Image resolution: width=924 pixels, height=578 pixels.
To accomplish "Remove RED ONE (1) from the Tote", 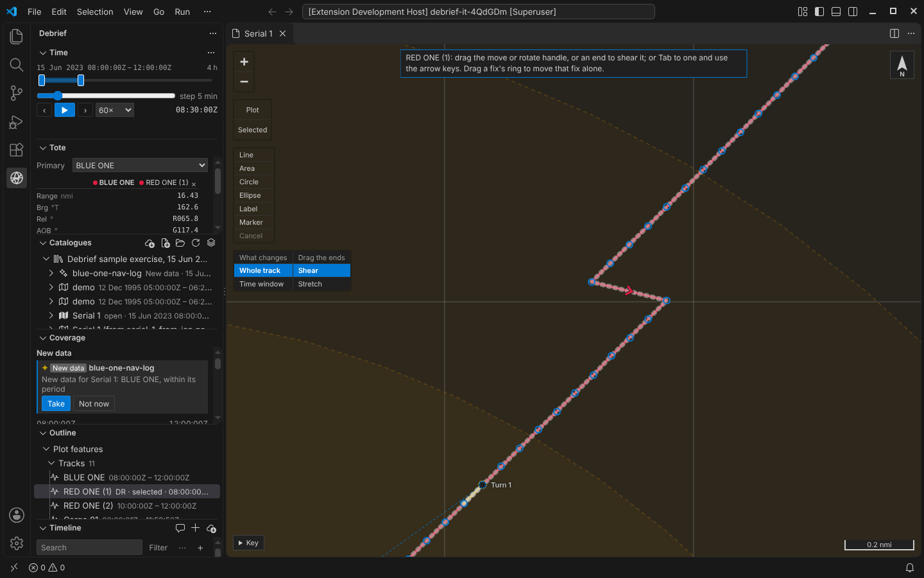I will 194,184.
